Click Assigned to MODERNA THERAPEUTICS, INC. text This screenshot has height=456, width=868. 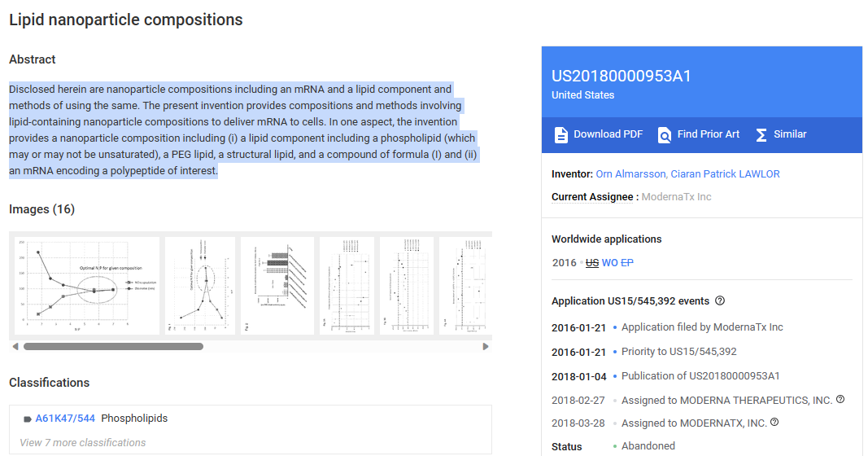tap(726, 400)
